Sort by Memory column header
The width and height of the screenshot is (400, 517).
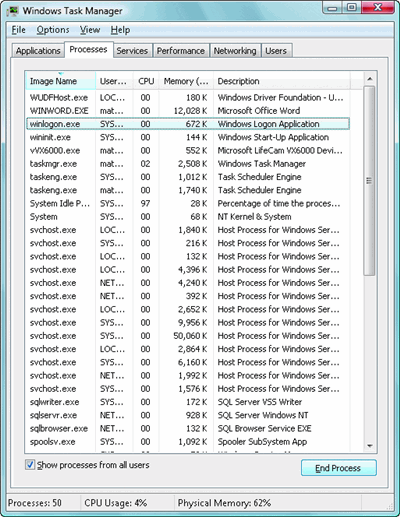click(x=186, y=81)
